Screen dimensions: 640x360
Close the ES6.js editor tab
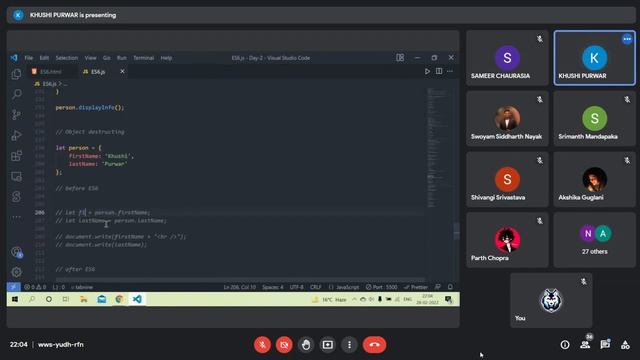(x=122, y=71)
